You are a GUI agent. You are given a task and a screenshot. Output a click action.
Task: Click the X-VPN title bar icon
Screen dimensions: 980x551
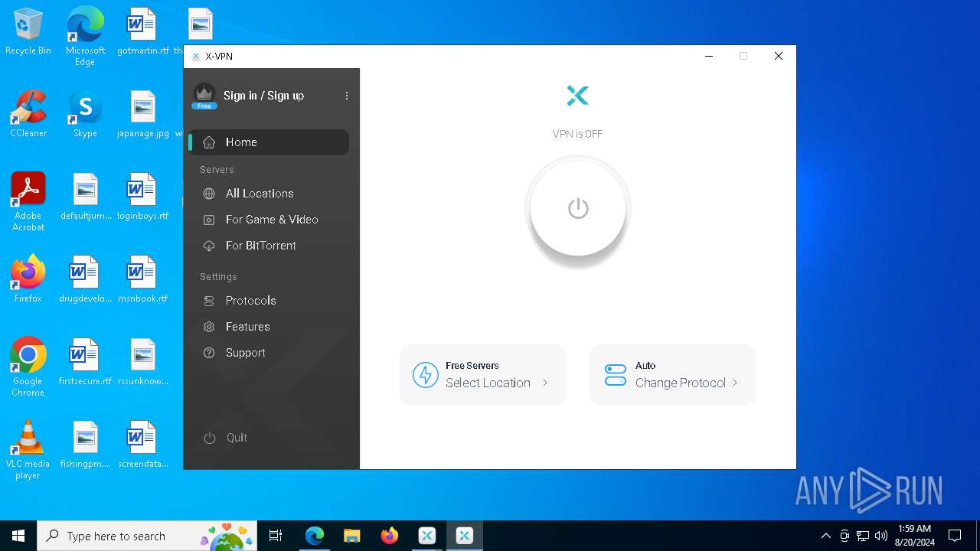tap(196, 56)
